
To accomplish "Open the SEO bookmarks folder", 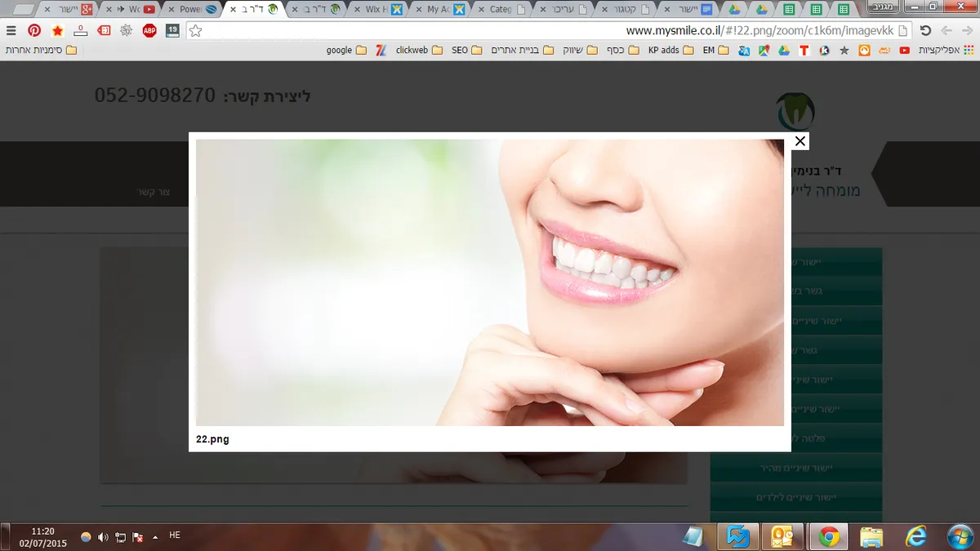I will click(466, 50).
